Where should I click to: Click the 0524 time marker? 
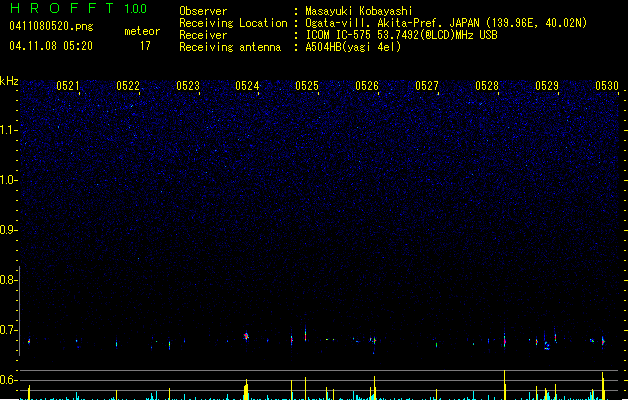point(247,86)
